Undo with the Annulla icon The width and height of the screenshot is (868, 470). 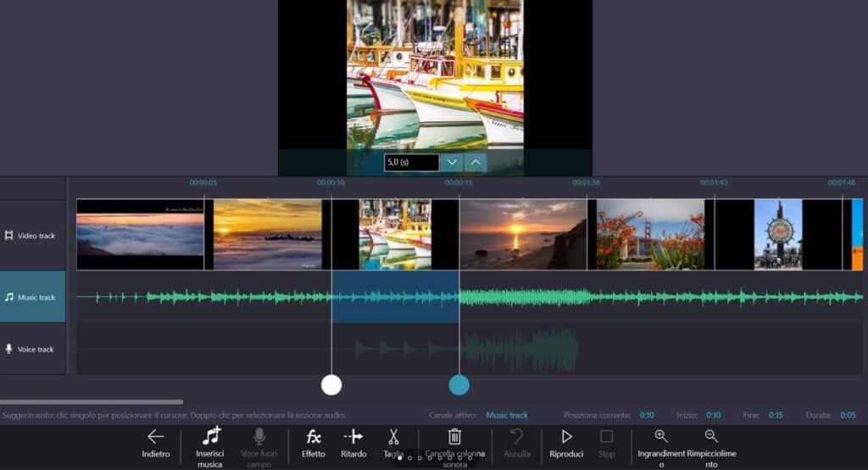pyautogui.click(x=516, y=437)
